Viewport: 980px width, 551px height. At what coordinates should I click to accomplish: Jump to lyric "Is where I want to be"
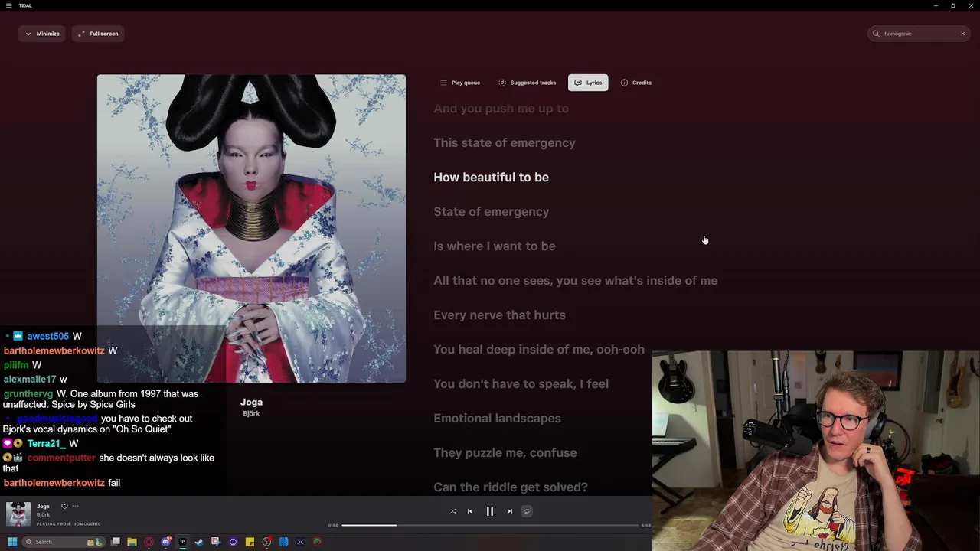coord(495,246)
